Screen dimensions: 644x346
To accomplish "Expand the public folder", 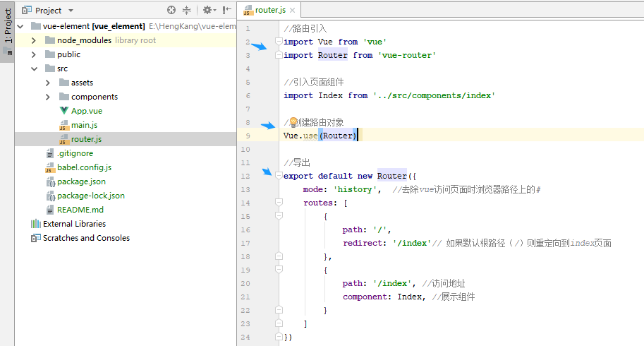I will click(x=34, y=54).
